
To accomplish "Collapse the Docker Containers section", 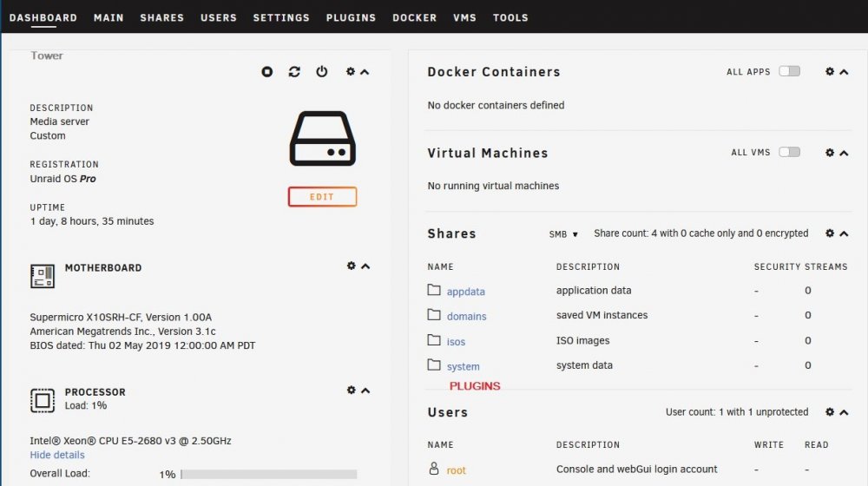I will click(x=844, y=72).
